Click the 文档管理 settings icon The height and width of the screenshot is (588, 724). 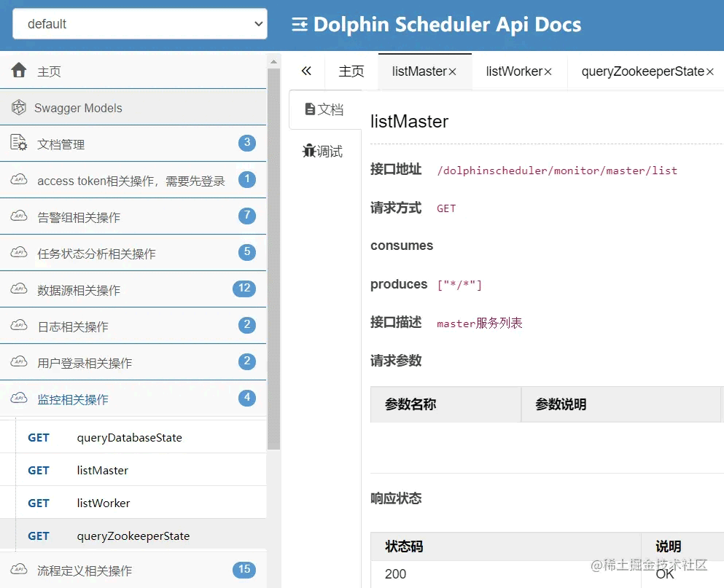[20, 143]
